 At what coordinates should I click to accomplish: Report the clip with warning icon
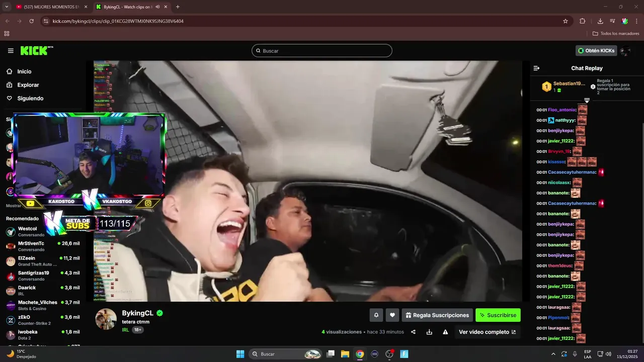(x=445, y=332)
